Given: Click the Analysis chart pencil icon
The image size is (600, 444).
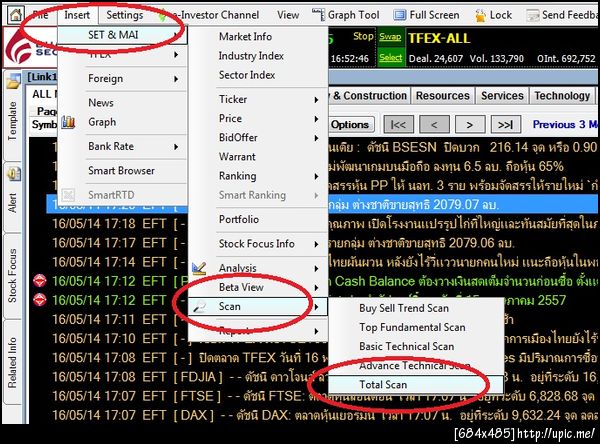Looking at the screenshot, I should pyautogui.click(x=199, y=268).
